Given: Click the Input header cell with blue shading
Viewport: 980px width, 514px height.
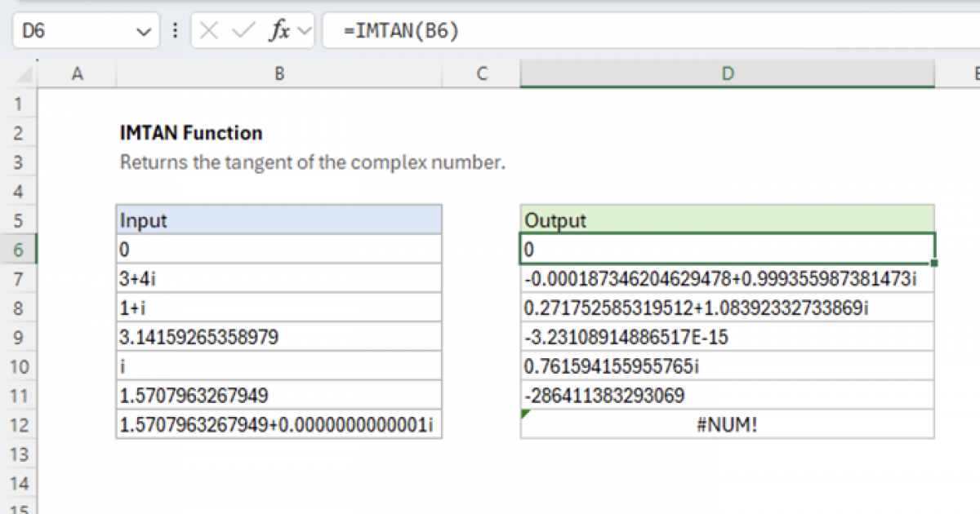Looking at the screenshot, I should point(279,220).
